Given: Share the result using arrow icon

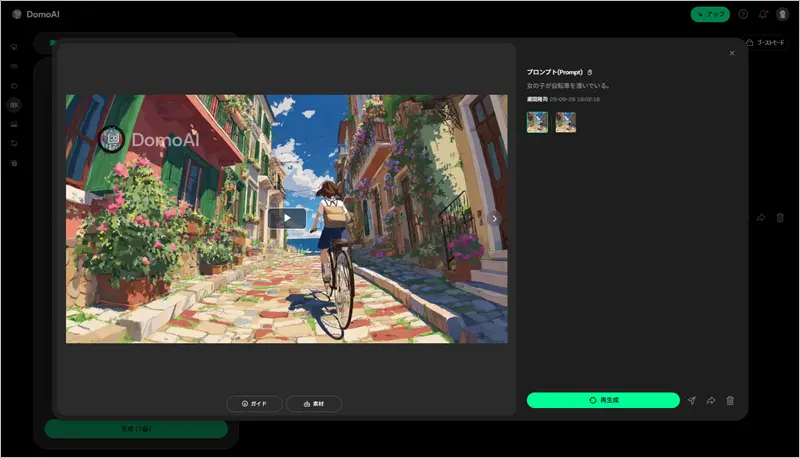Looking at the screenshot, I should pyautogui.click(x=710, y=400).
